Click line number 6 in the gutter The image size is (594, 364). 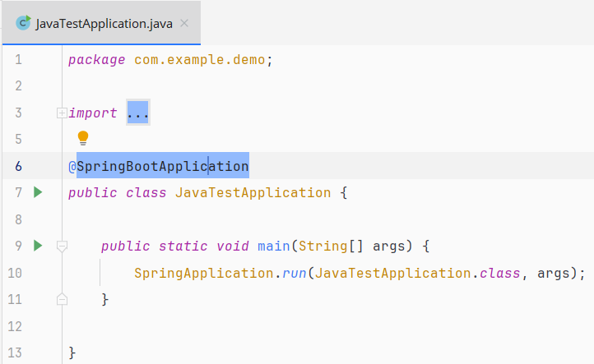coord(18,166)
